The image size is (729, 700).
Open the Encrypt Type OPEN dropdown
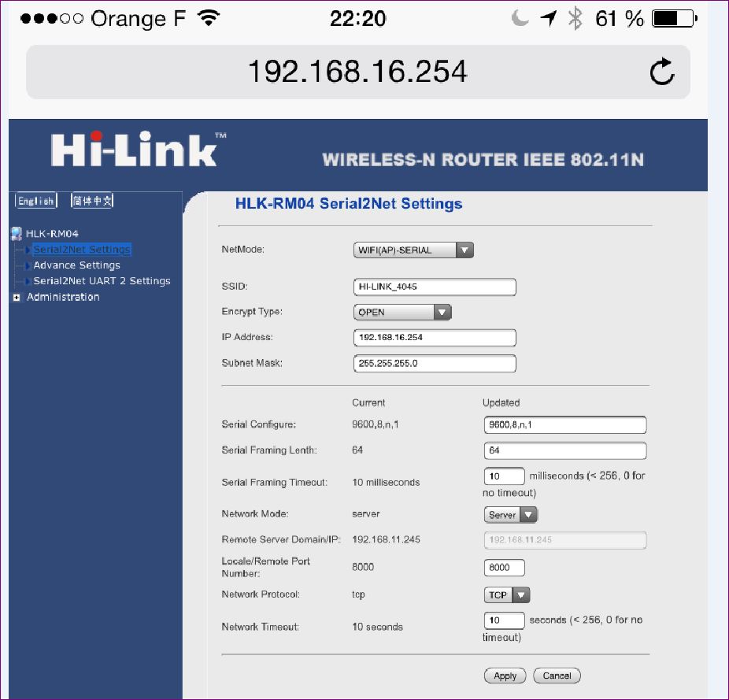click(x=402, y=312)
